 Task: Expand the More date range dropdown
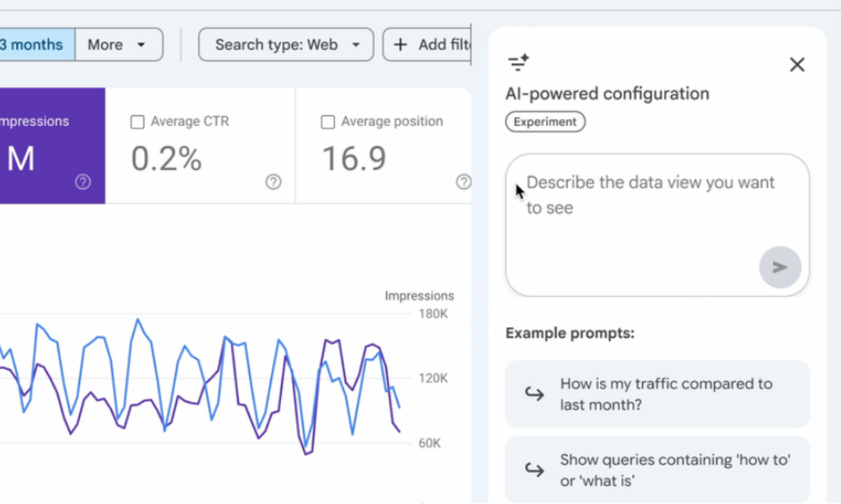(x=119, y=45)
